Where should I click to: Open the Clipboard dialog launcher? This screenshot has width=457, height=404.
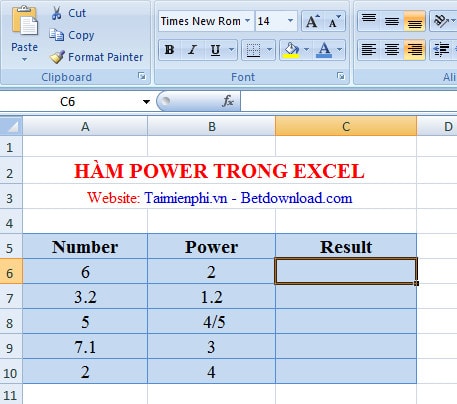pyautogui.click(x=142, y=76)
